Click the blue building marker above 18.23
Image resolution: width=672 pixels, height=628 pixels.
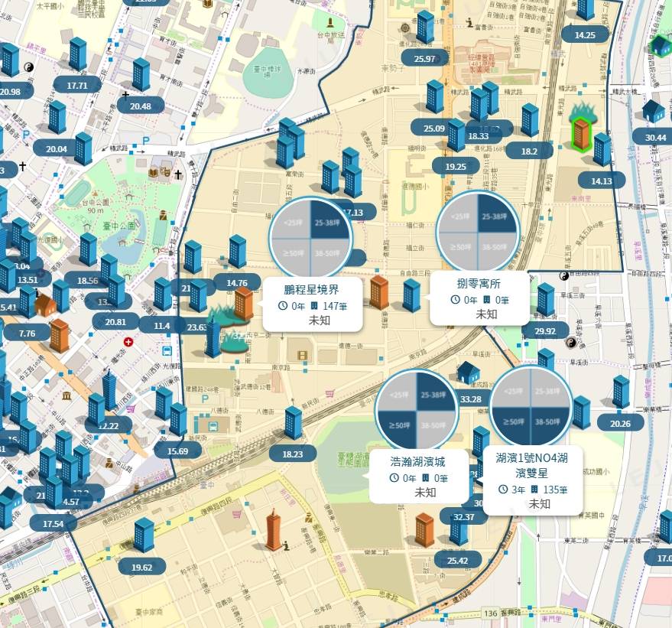(294, 423)
